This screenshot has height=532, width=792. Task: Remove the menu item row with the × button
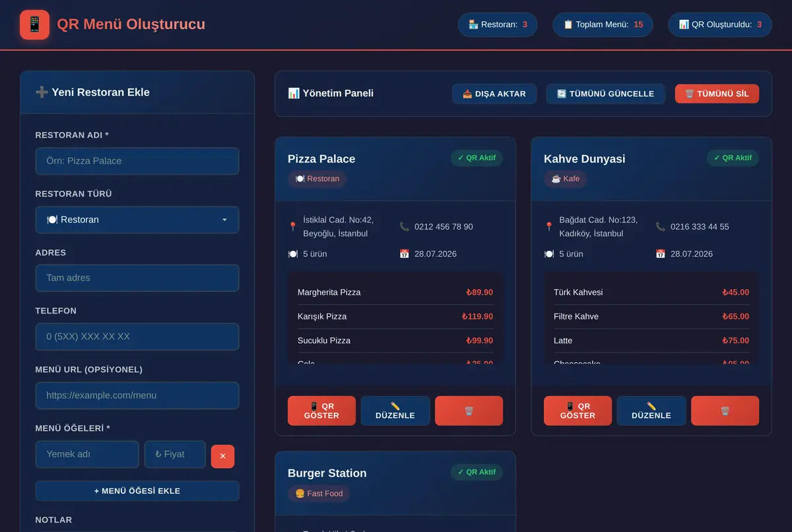pyautogui.click(x=222, y=456)
